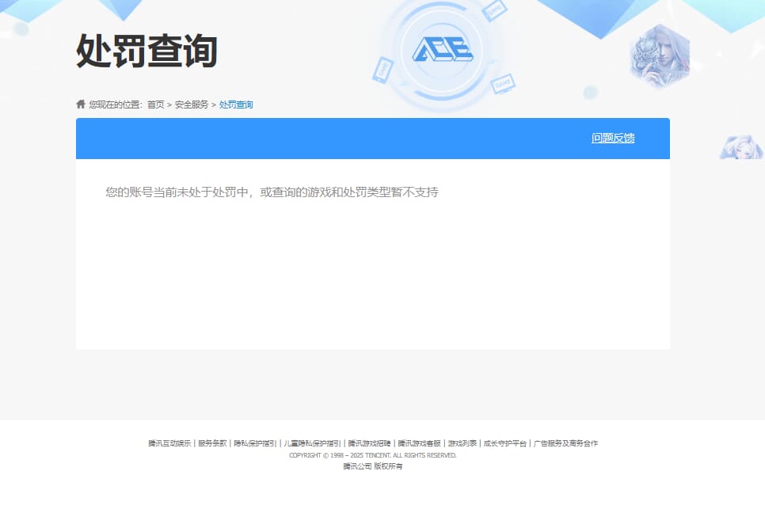Open the 服务条款 footer link
765x532 pixels.
click(x=212, y=443)
